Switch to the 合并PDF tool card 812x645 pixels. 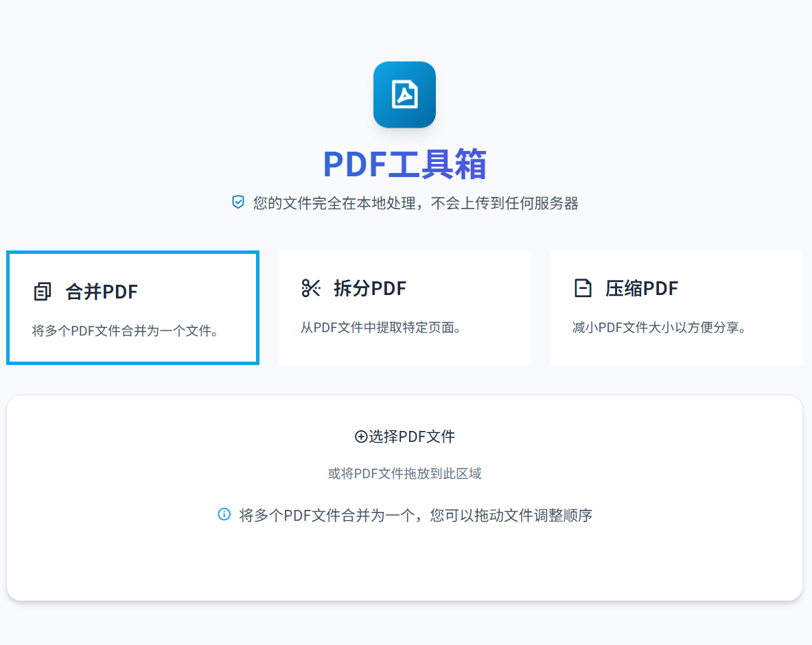point(132,307)
